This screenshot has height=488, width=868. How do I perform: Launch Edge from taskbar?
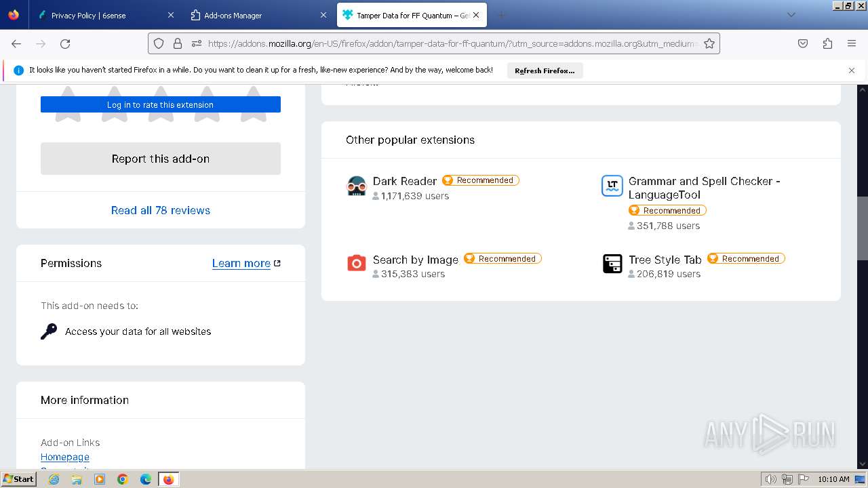[146, 479]
